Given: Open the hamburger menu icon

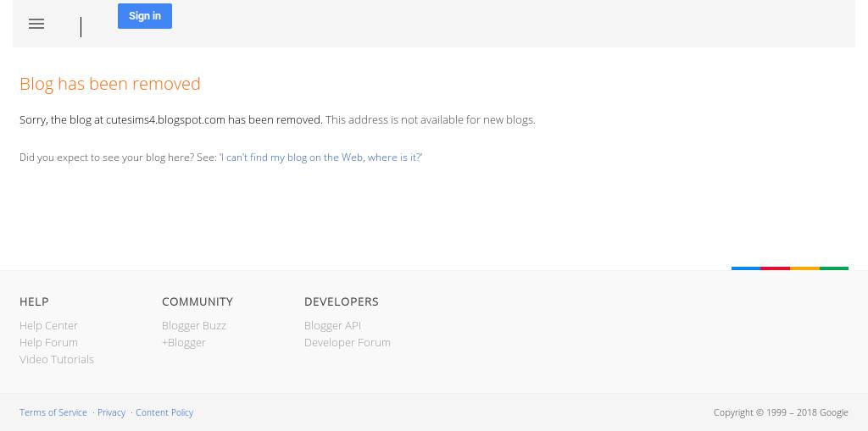Looking at the screenshot, I should (x=36, y=25).
